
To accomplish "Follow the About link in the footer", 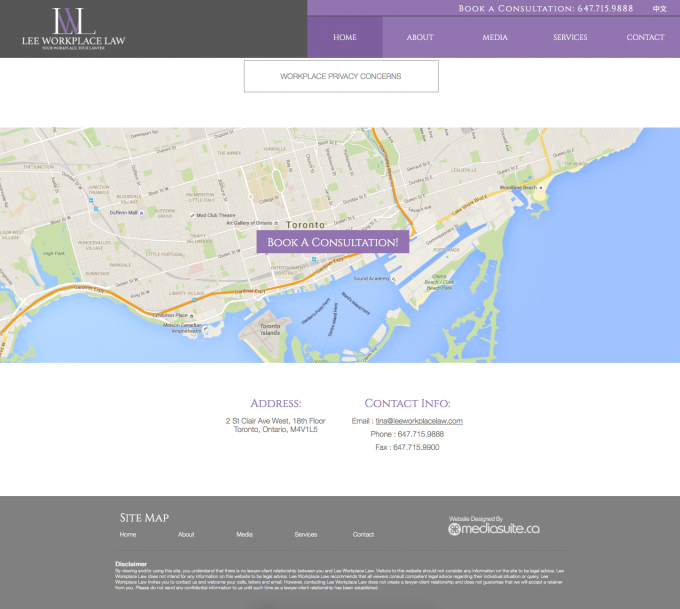I will [186, 535].
